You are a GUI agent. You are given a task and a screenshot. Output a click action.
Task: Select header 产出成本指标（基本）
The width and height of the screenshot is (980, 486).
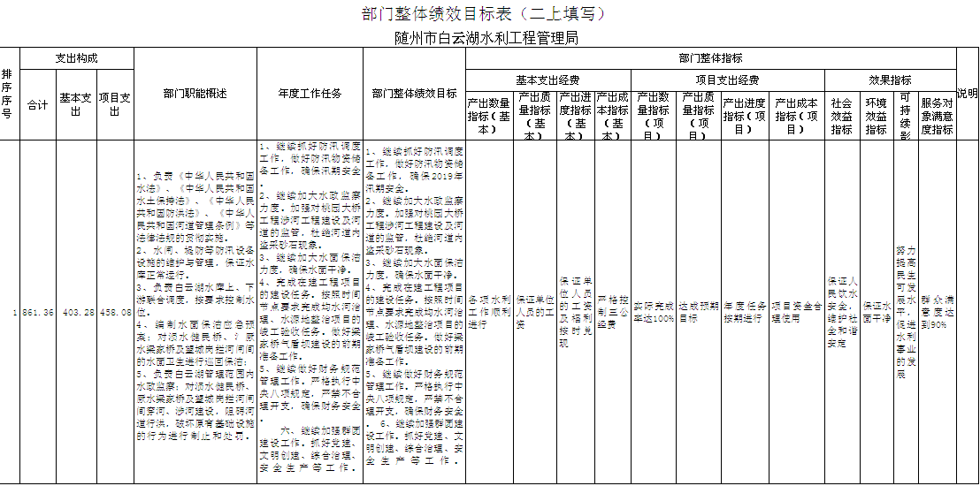click(x=612, y=115)
